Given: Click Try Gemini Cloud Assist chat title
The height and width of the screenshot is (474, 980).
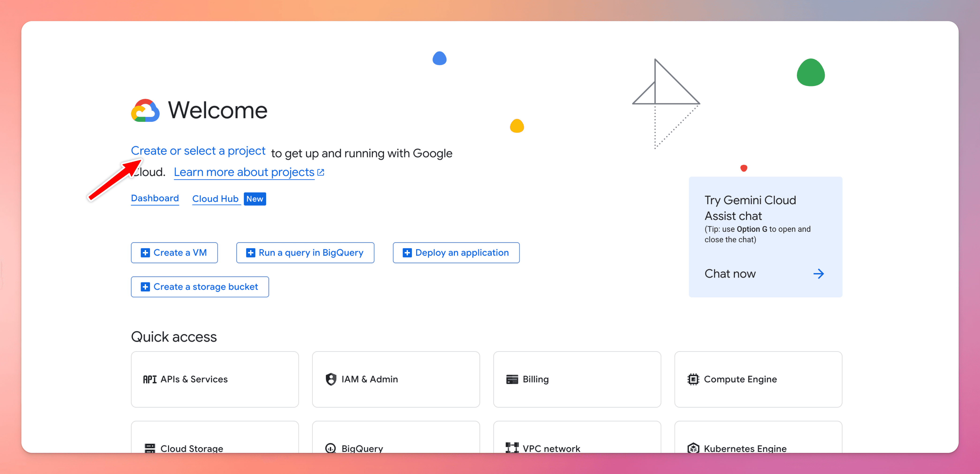Looking at the screenshot, I should [x=750, y=208].
